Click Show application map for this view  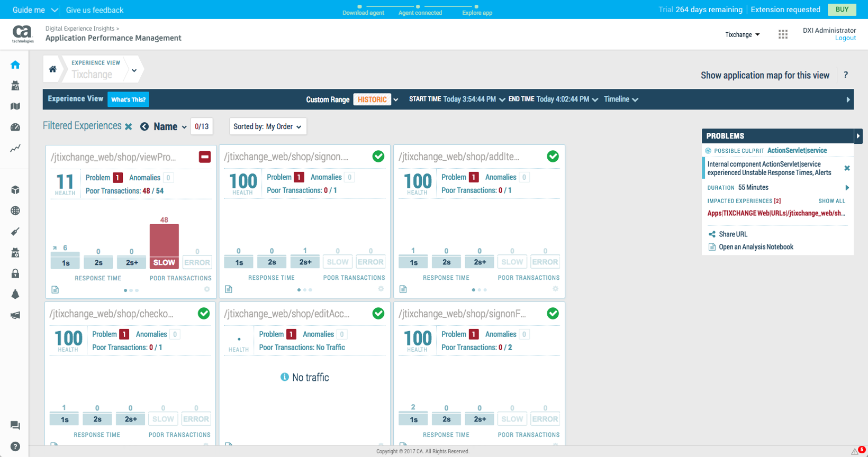[765, 75]
